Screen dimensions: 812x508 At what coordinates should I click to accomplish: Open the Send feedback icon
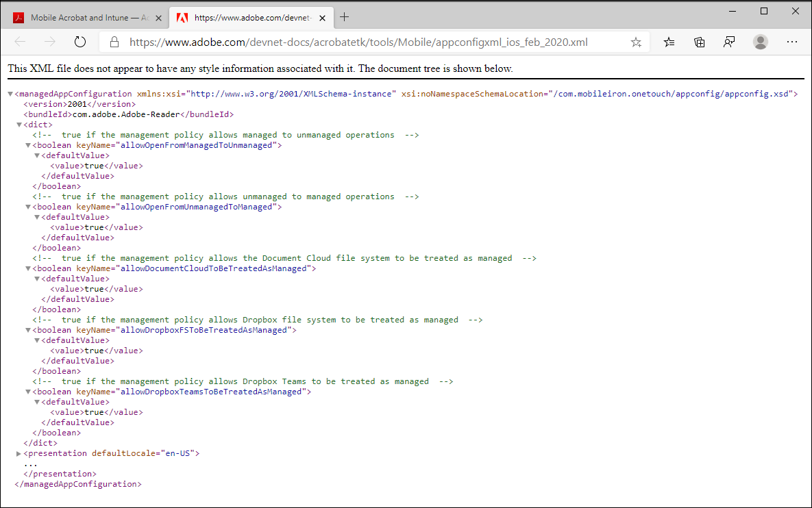[729, 42]
